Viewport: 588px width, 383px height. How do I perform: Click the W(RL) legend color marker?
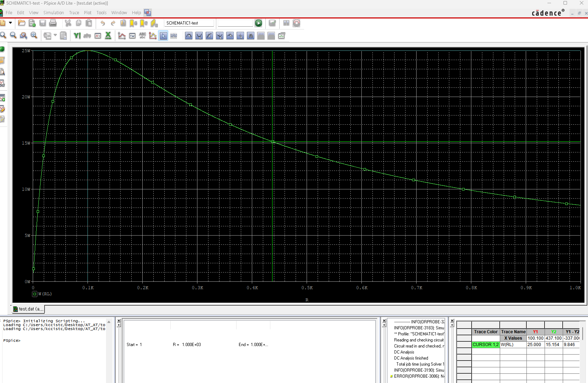click(x=35, y=294)
